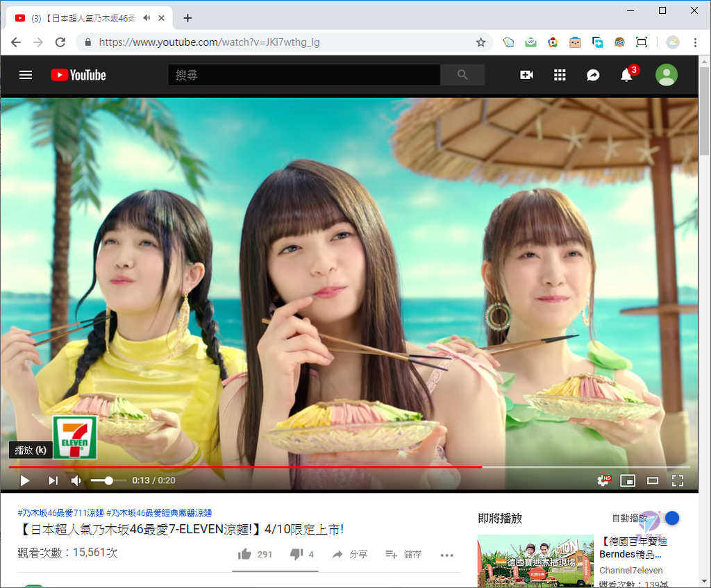Open hashtag #乃木坂46最愛經典麻醬涼麵

coord(159,513)
